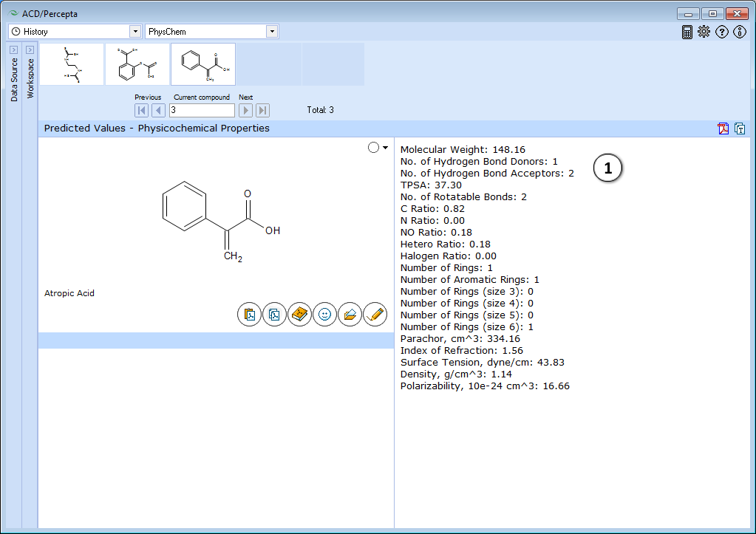Click the paste structure clipboard icon
The image size is (756, 534).
(x=250, y=315)
